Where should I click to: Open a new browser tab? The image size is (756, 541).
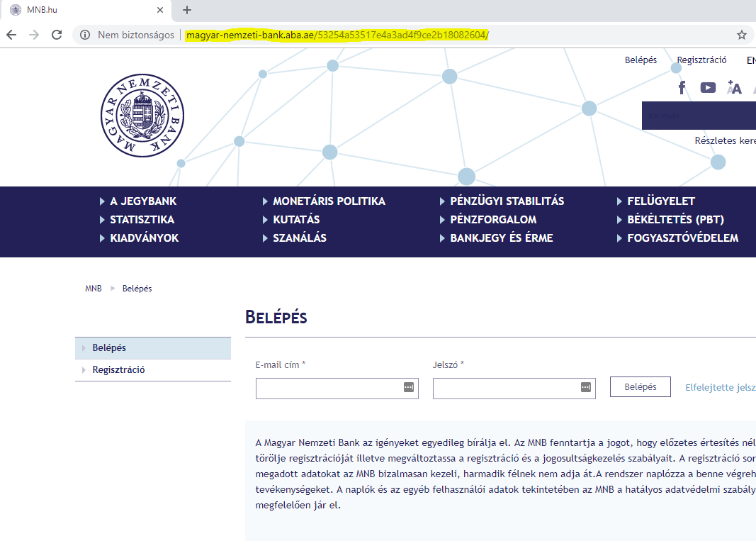tap(187, 10)
